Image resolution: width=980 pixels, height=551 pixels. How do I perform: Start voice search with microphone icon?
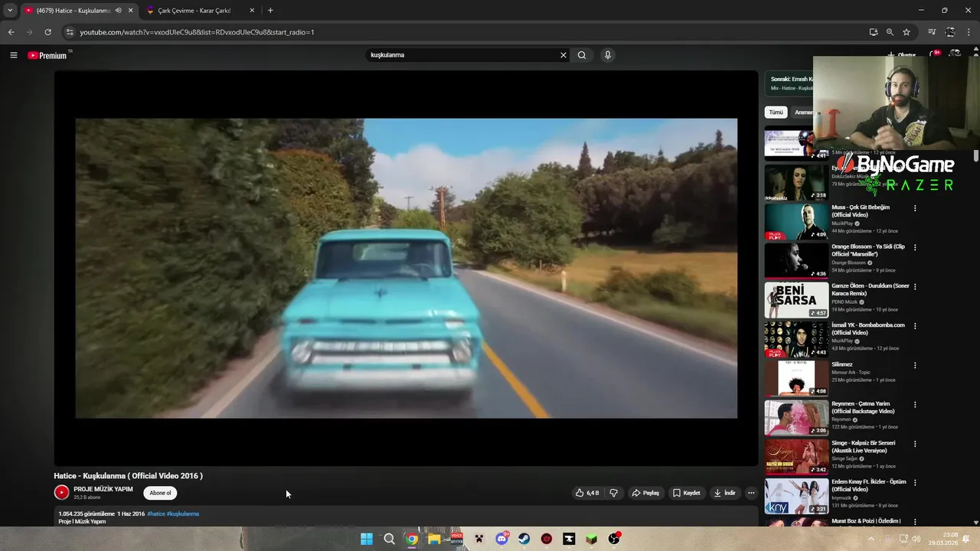(x=607, y=55)
